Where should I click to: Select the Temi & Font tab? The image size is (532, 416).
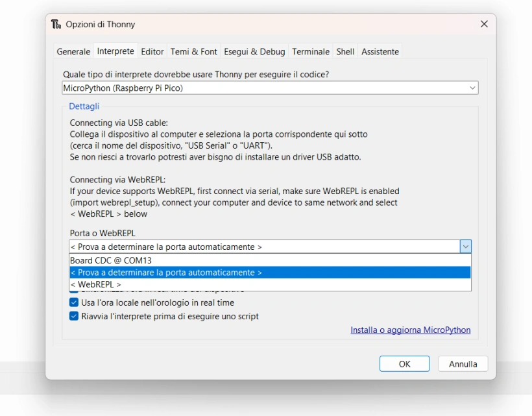click(x=194, y=51)
